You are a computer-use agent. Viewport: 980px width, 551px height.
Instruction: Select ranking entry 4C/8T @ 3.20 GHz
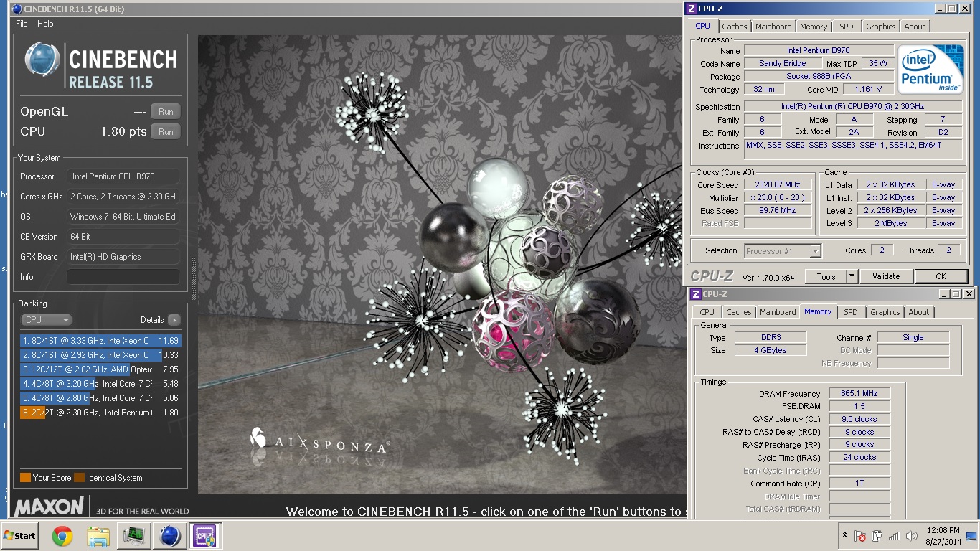pos(100,384)
